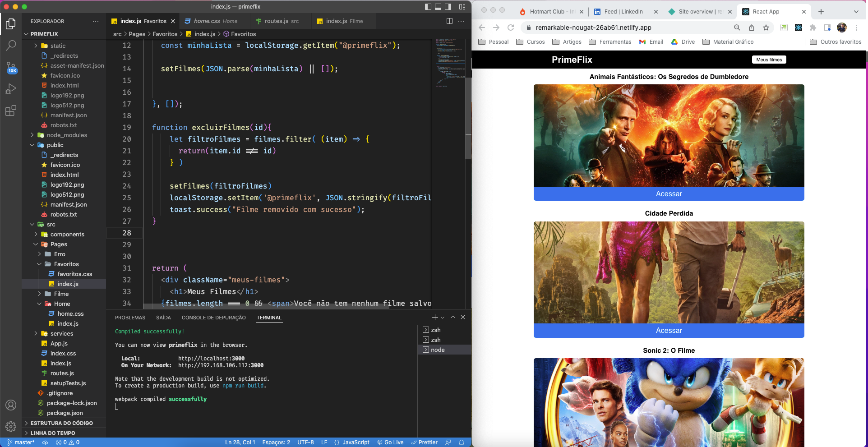Image resolution: width=868 pixels, height=447 pixels.
Task: Click the code minimap
Action: (451, 63)
